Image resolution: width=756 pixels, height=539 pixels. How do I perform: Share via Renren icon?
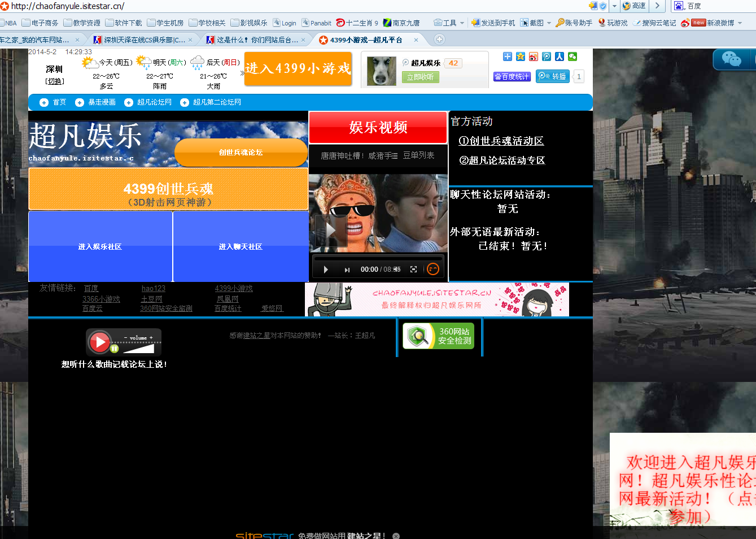559,56
